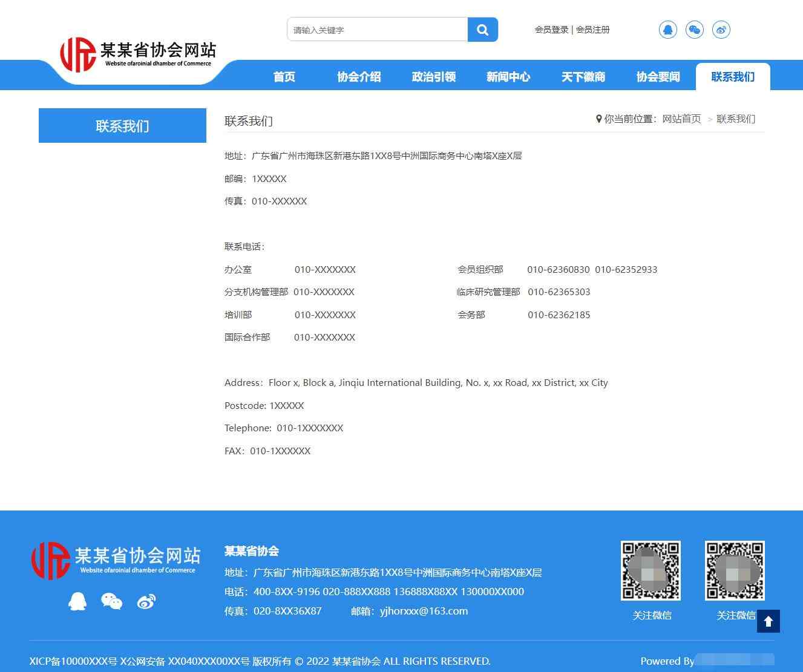Open 协会介绍 navigation tab
The width and height of the screenshot is (803, 672).
tap(359, 77)
